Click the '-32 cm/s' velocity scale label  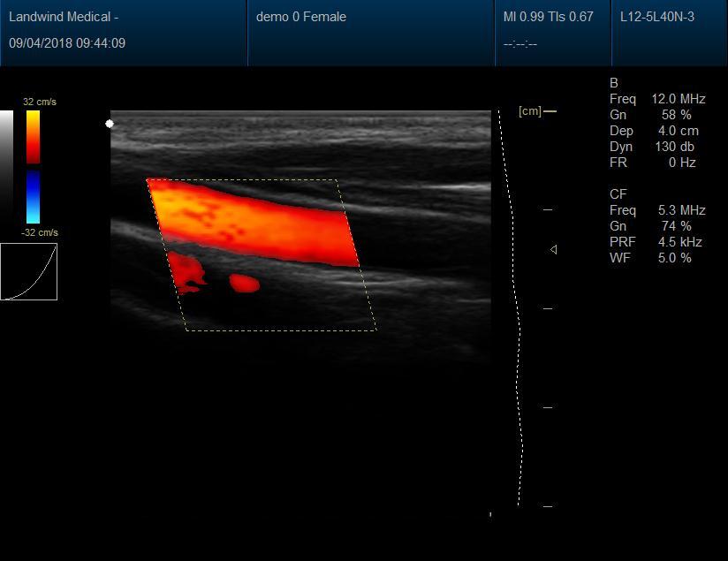[x=40, y=232]
